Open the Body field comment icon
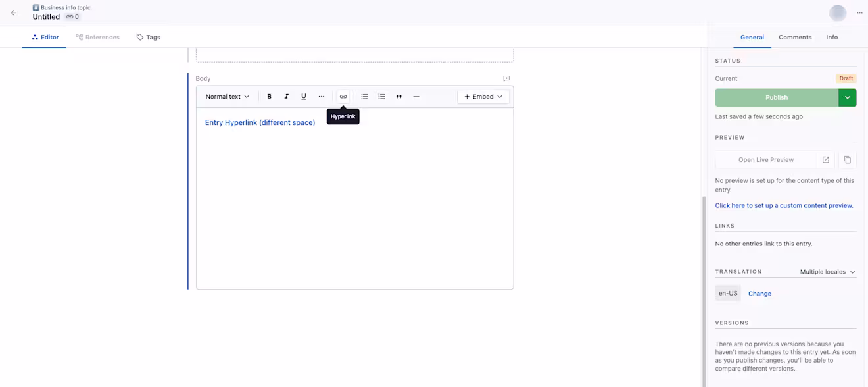868x387 pixels. 506,78
